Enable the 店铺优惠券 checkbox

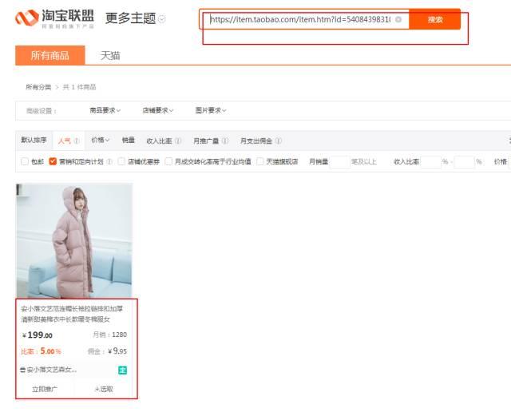point(121,161)
